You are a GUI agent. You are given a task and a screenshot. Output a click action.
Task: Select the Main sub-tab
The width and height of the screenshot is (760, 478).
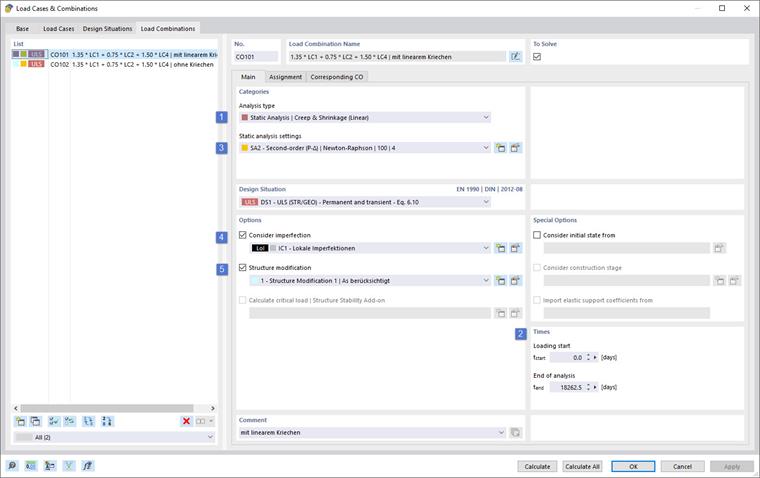(248, 77)
